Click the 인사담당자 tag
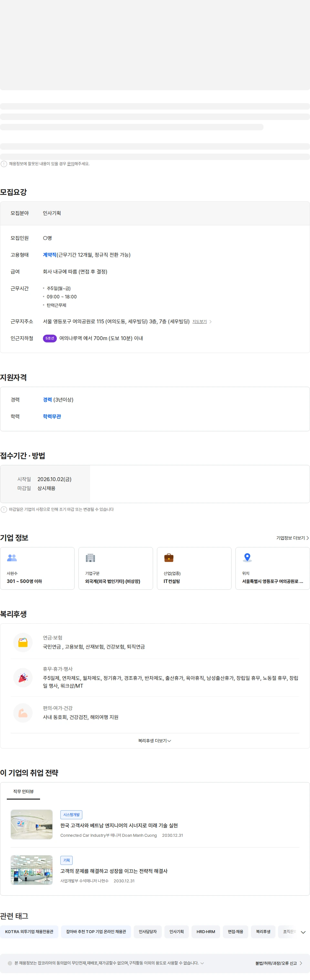310x980 pixels. (x=147, y=931)
